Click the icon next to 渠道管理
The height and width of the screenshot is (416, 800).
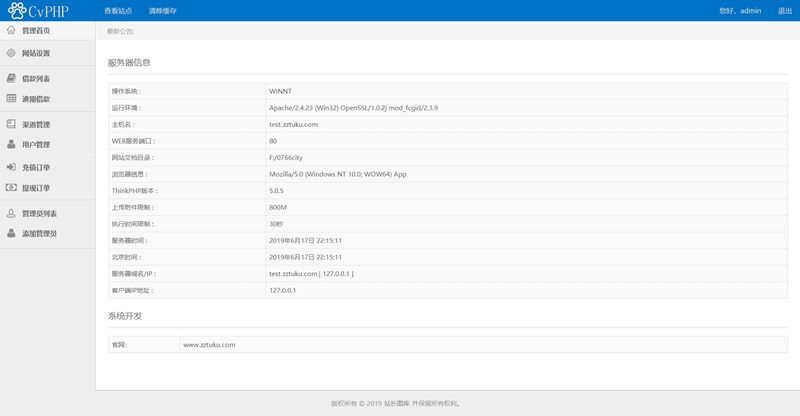11,125
